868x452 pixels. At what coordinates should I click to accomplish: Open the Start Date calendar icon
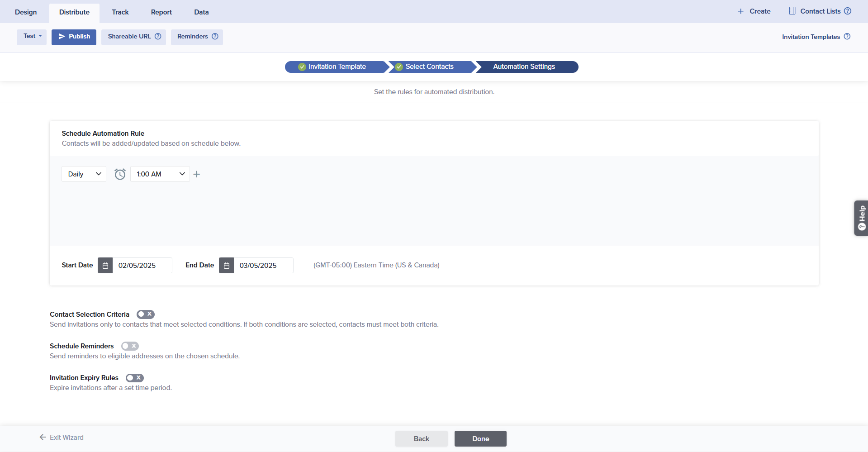[105, 266]
